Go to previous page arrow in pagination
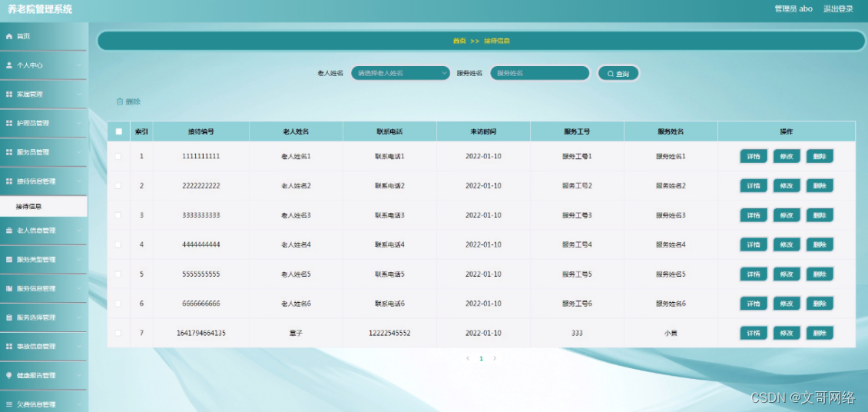868x412 pixels. pos(468,358)
